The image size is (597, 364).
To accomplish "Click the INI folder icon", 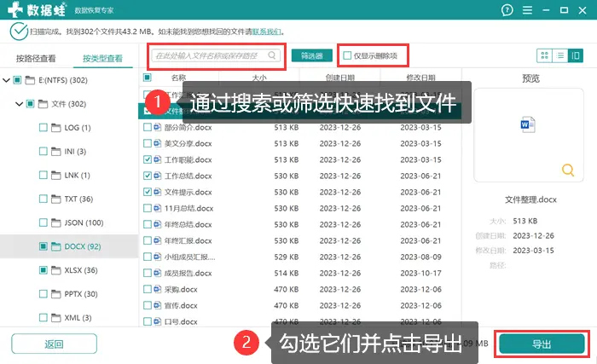I will (56, 152).
